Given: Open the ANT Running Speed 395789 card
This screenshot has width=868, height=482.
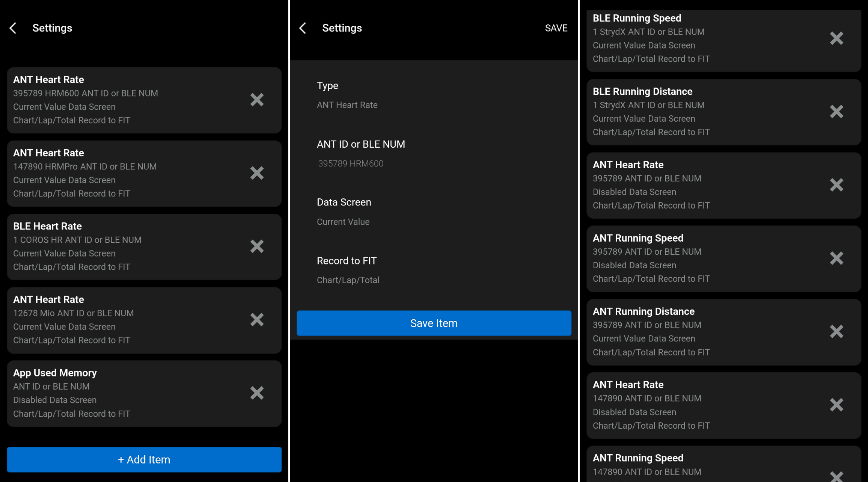Looking at the screenshot, I should (x=724, y=259).
